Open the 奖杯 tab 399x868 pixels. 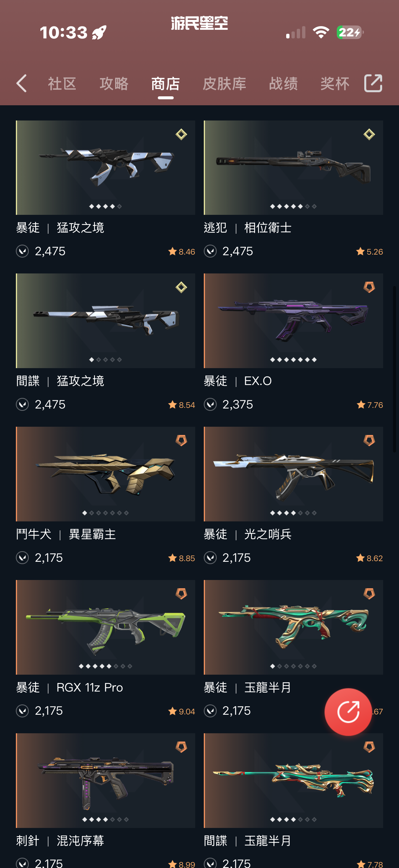click(x=335, y=83)
